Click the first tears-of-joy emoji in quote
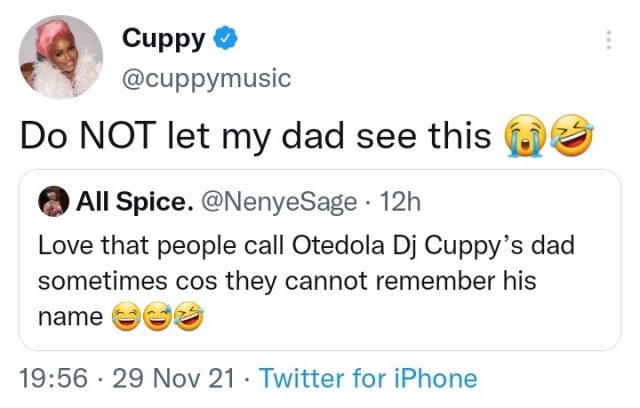The image size is (640, 408). click(x=127, y=319)
